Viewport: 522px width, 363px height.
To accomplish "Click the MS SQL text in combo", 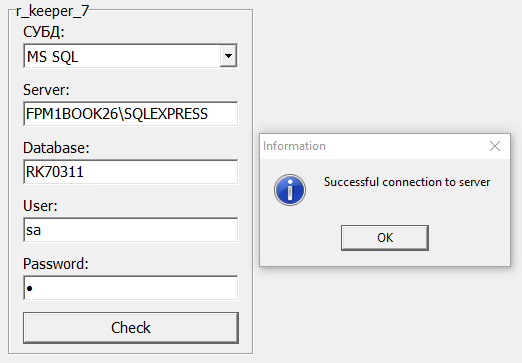I will 53,57.
